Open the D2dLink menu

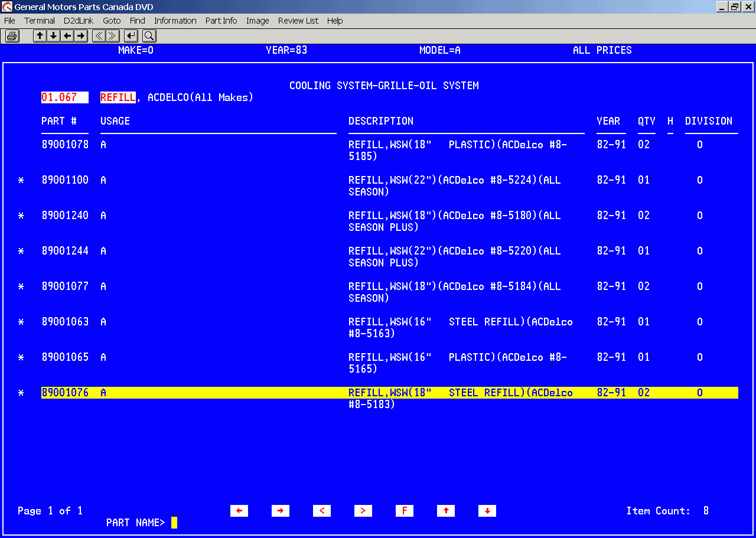(79, 21)
